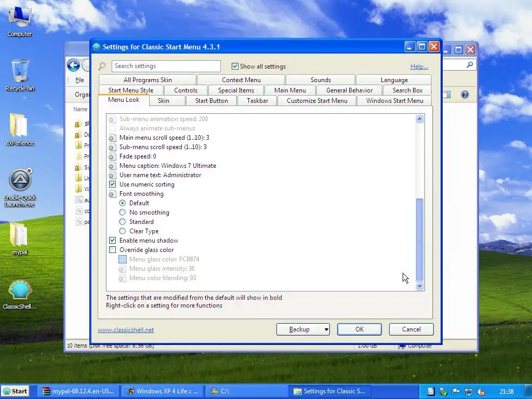
Task: Click the Classic Shell titlebar shell icon
Action: [96, 46]
